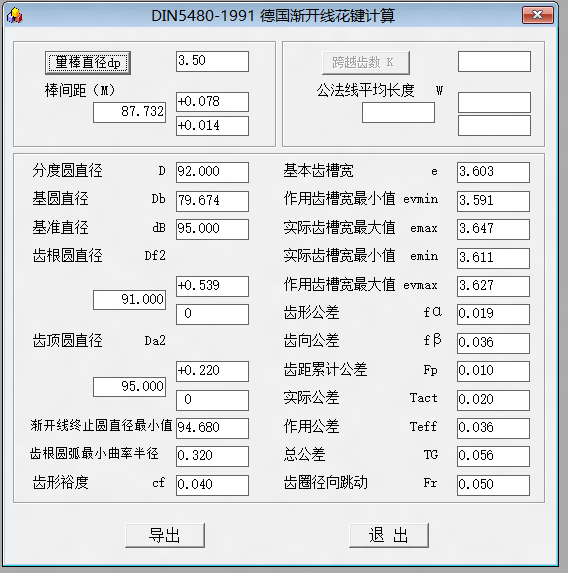Click the emin field 3.611
This screenshot has width=568, height=573.
click(x=493, y=258)
